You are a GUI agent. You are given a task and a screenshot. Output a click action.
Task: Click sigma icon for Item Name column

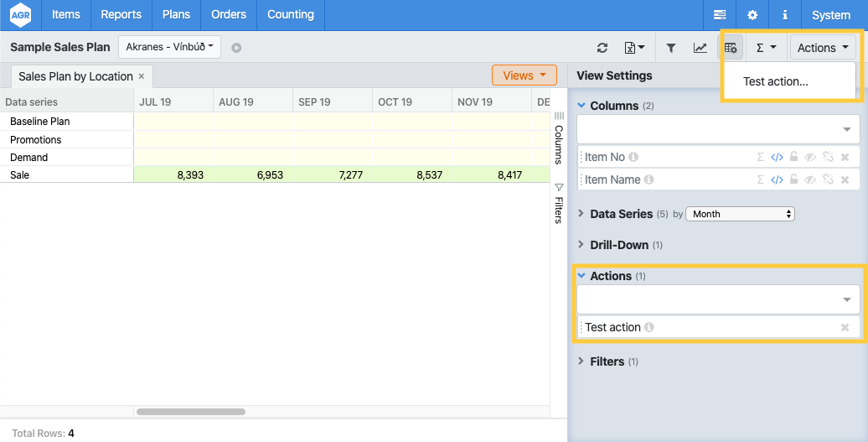[761, 179]
